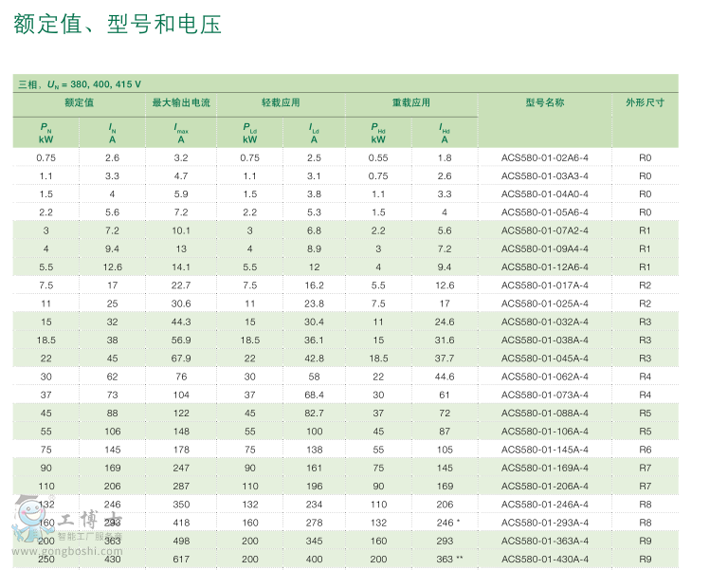The height and width of the screenshot is (570, 728).
Task: Select the ACS580-01-045A-4 model cell
Action: point(544,359)
